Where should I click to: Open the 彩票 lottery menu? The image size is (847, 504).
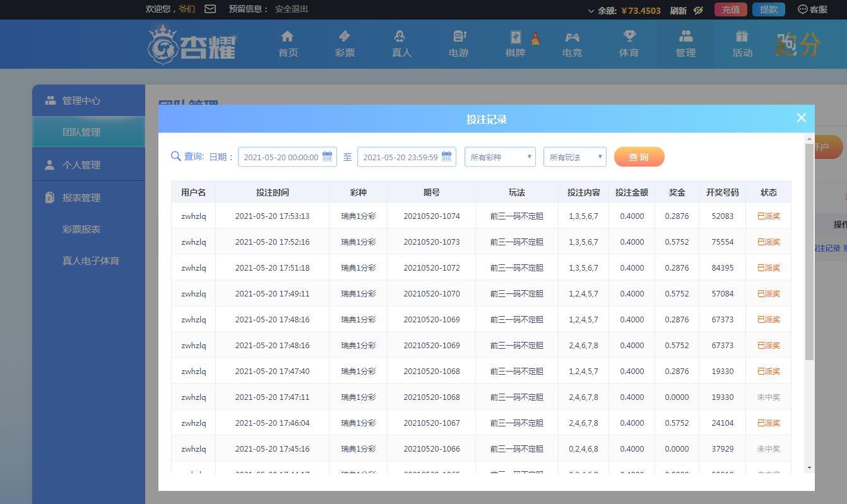click(345, 44)
